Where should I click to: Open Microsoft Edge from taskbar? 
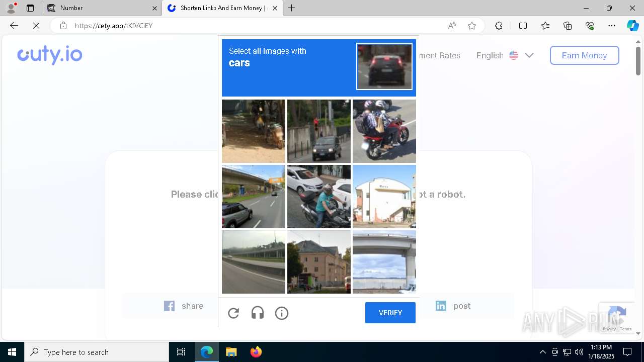[207, 352]
